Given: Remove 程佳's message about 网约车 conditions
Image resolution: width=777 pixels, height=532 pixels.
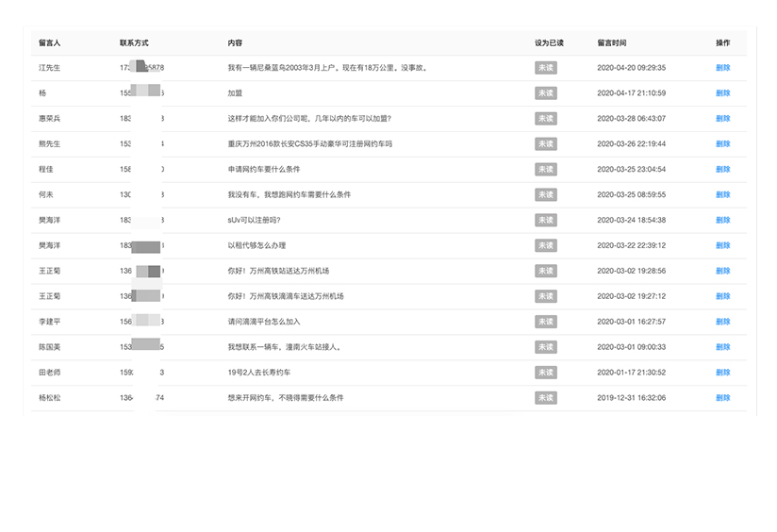Looking at the screenshot, I should point(722,170).
